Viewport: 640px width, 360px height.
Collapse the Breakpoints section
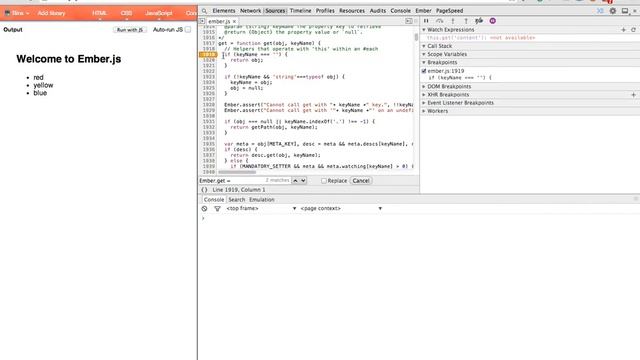(x=424, y=62)
